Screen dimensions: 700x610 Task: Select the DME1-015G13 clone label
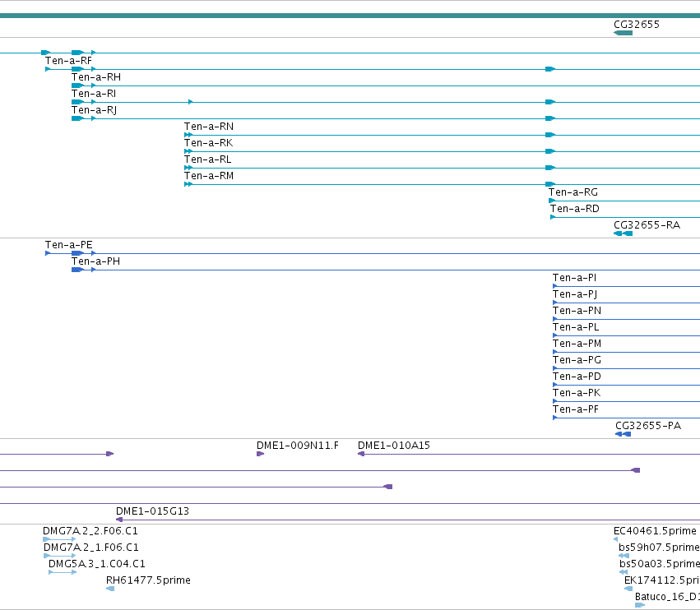[x=152, y=511]
